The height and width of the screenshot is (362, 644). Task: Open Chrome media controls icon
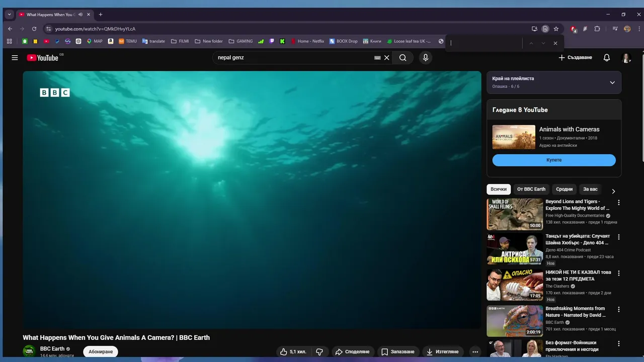click(x=615, y=29)
